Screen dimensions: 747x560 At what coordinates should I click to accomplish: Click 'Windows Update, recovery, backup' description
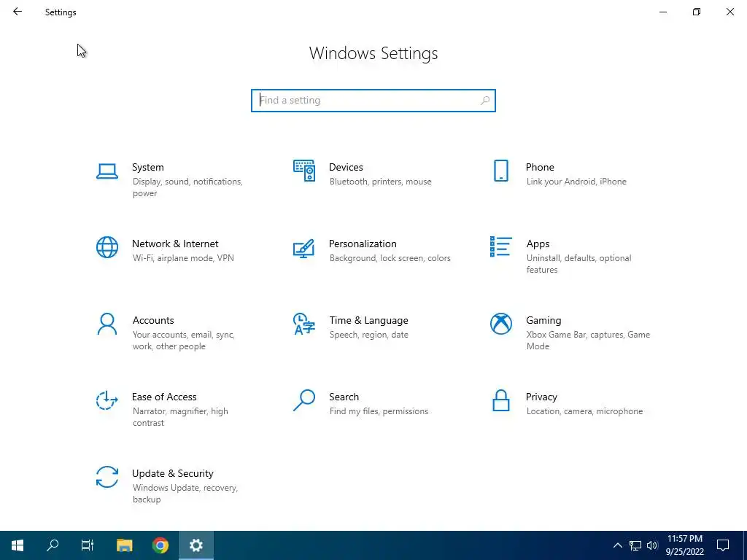(x=185, y=494)
